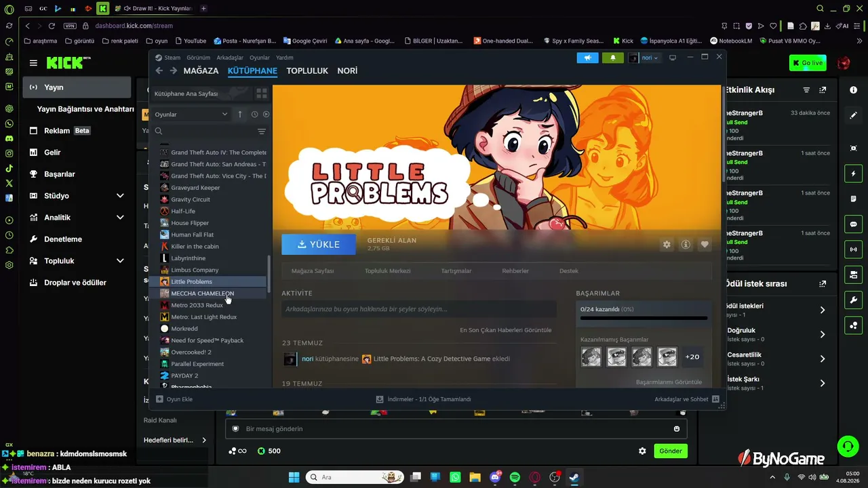Screen dimensions: 868x488
Task: Toggle ready-to-play filter in Steam library
Action: tap(266, 115)
